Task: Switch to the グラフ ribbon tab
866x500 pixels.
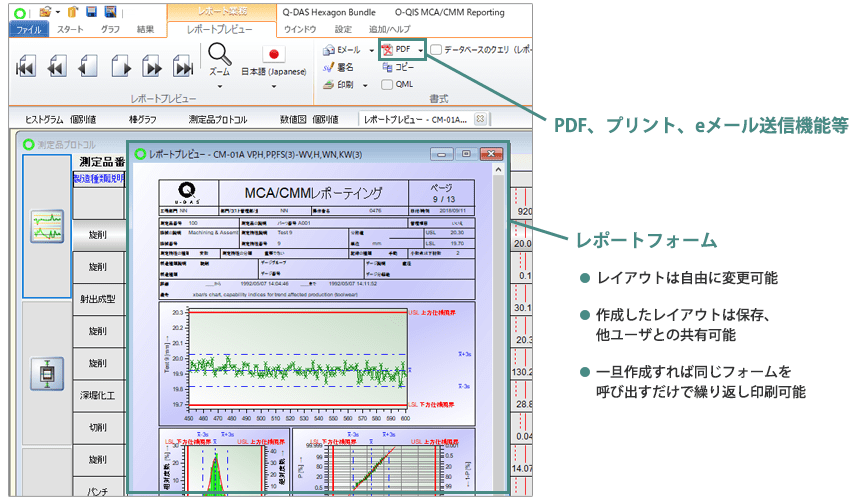Action: point(110,29)
